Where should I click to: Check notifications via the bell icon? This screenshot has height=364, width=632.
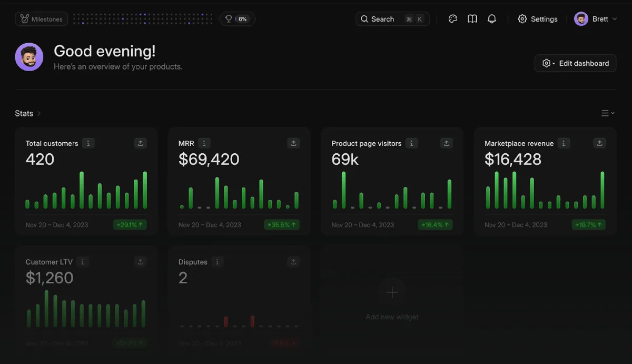(492, 18)
